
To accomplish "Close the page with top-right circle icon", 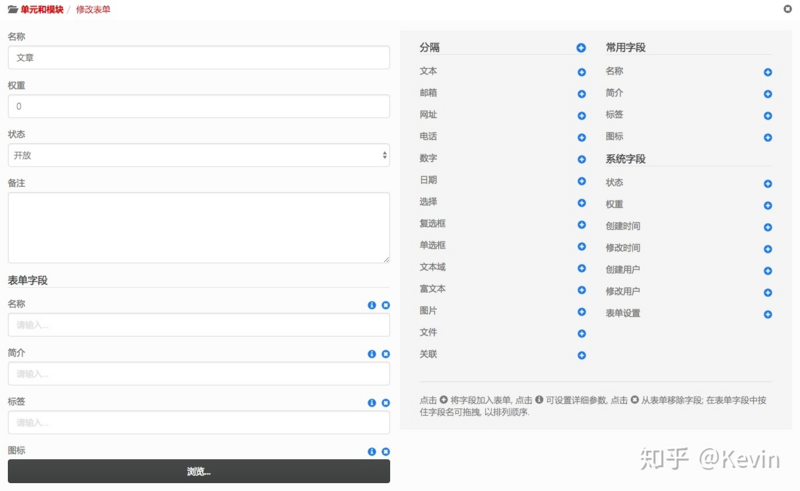I will pyautogui.click(x=788, y=9).
